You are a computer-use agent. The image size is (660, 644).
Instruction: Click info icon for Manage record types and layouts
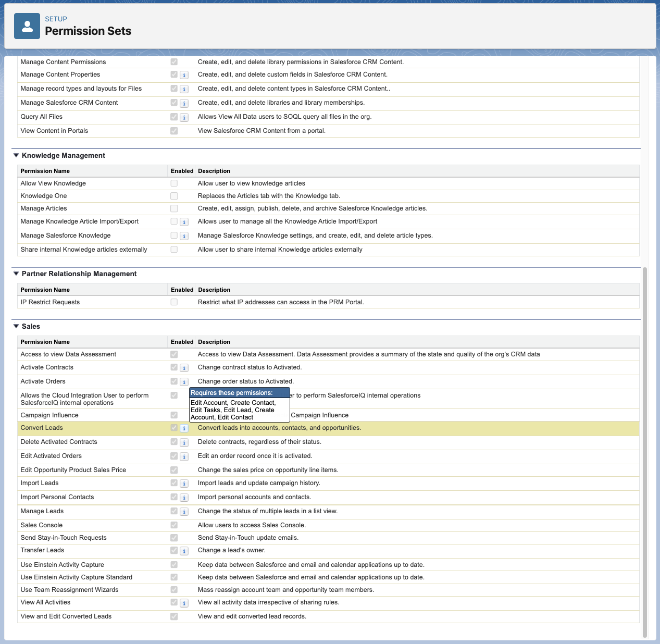(184, 89)
